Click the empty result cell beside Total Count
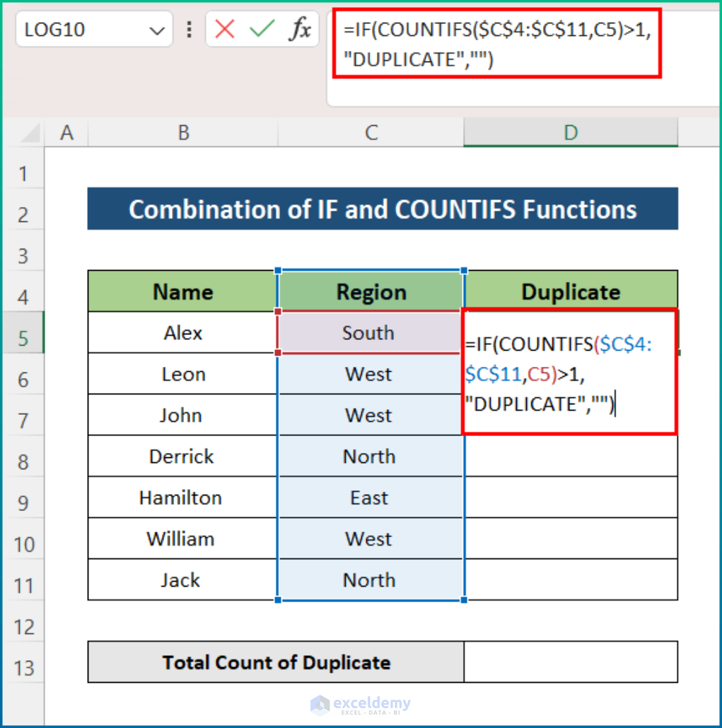Image resolution: width=722 pixels, height=728 pixels. 571,662
